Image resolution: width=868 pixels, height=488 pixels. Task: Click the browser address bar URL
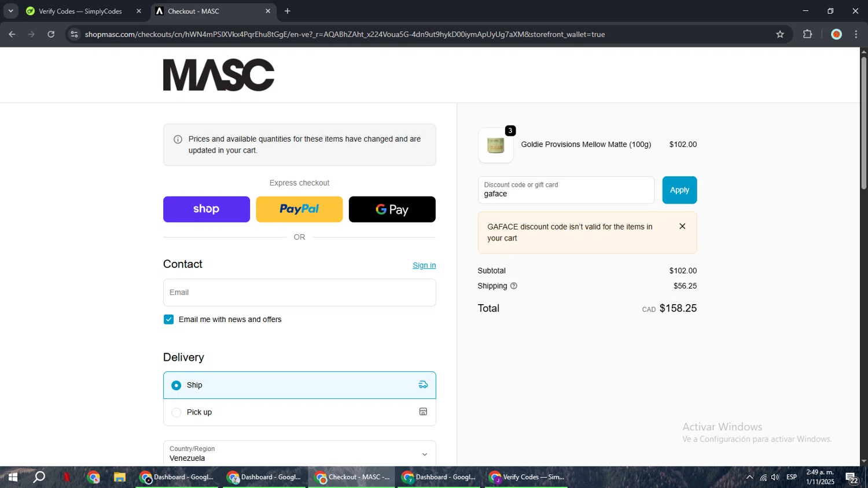(x=345, y=34)
